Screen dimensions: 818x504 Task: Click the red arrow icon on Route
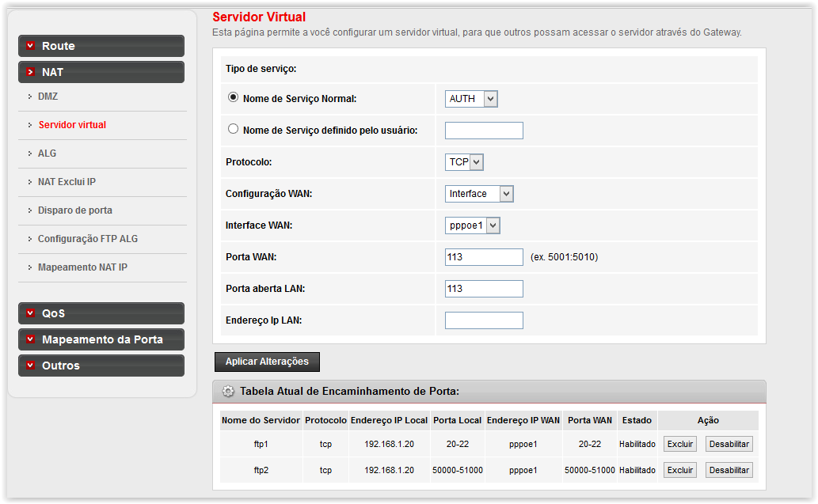(31, 46)
